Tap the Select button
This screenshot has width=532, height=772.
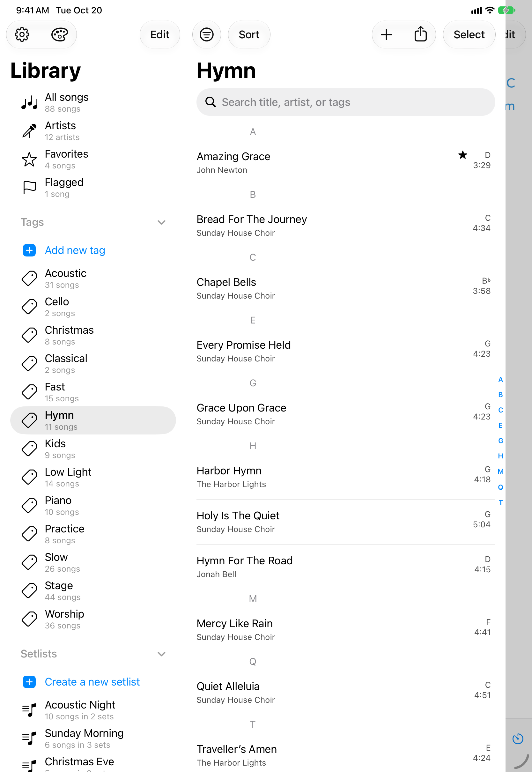[x=469, y=34]
